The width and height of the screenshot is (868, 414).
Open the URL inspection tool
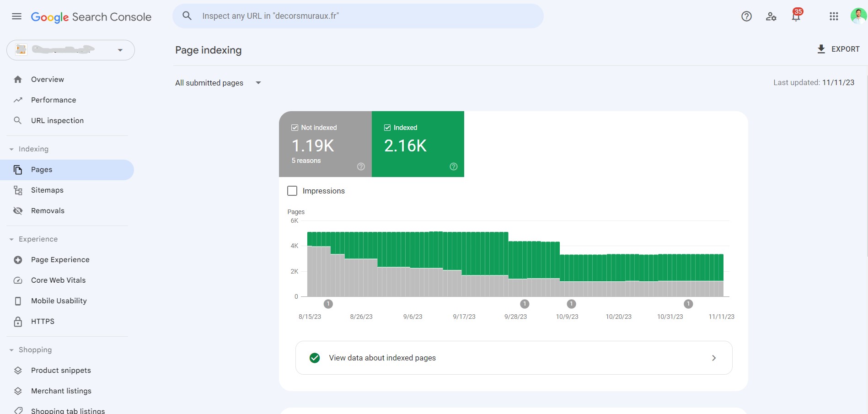pos(57,120)
